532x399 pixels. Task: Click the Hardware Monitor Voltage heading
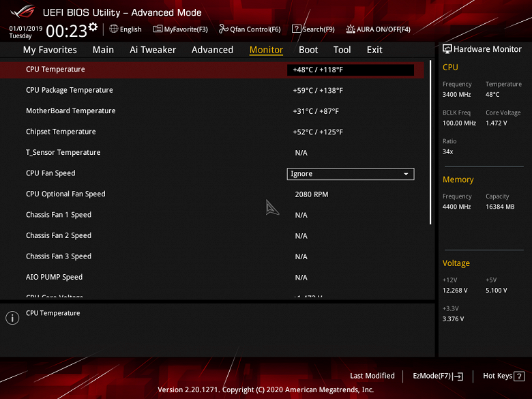456,263
